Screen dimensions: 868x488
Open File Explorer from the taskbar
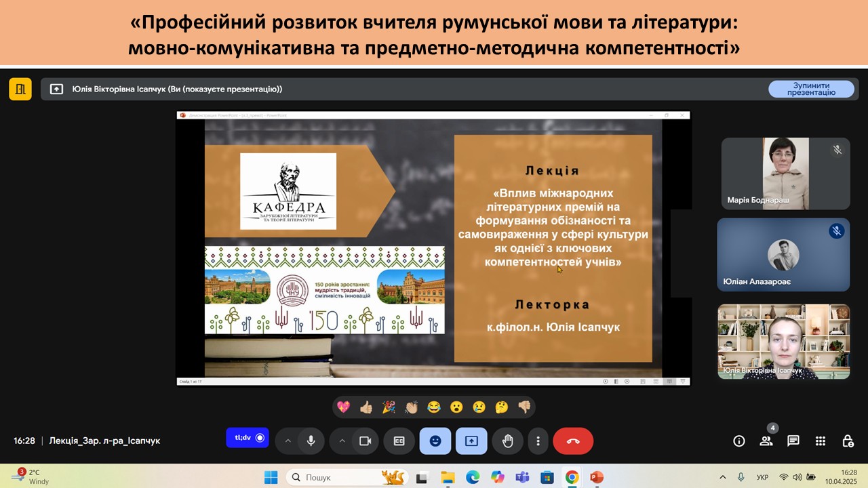447,477
